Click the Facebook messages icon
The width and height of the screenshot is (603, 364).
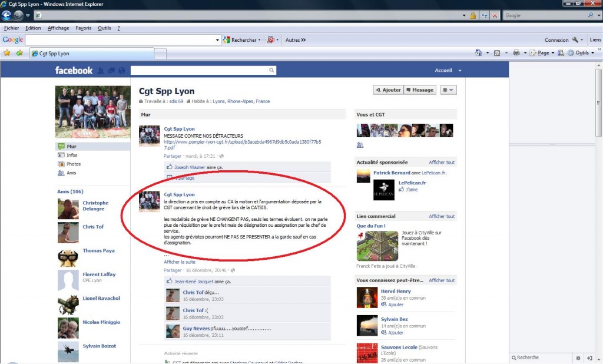[111, 71]
